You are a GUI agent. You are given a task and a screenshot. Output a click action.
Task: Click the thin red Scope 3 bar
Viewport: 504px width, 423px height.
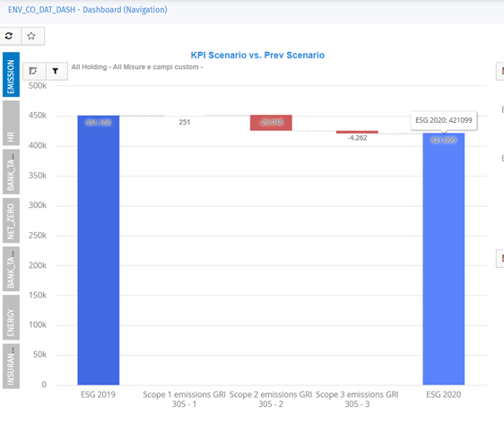tap(357, 132)
